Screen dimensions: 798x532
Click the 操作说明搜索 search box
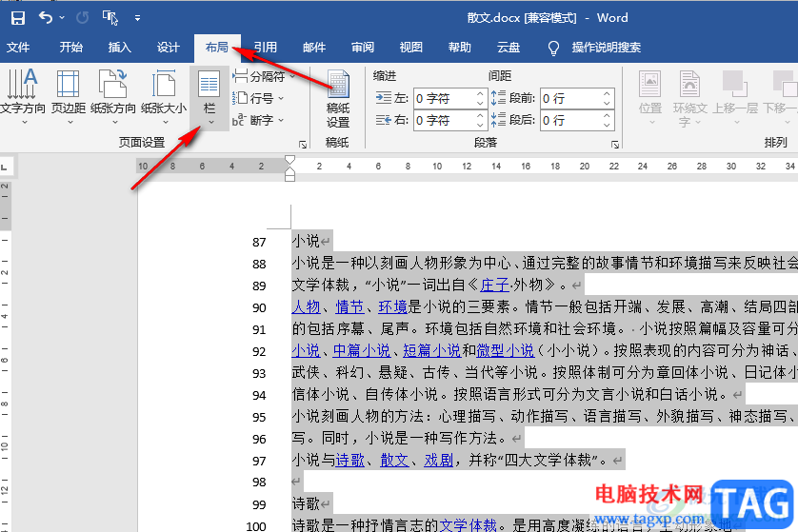point(607,48)
